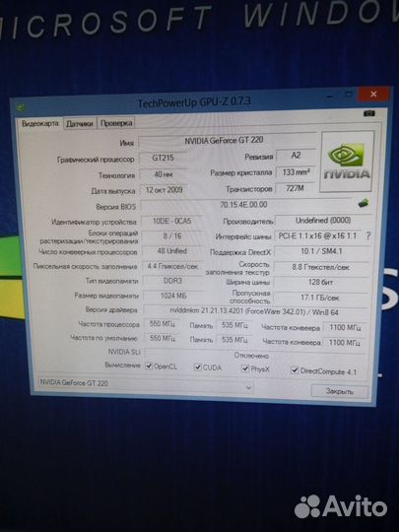
Task: Click the DirectX support 10.1 / SM4.1
Action: pyautogui.click(x=321, y=251)
